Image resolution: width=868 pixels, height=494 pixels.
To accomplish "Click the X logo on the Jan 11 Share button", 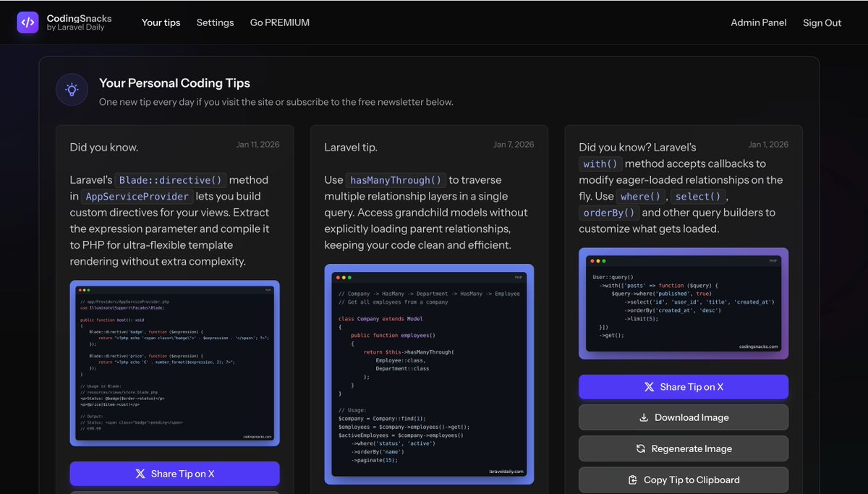I will (x=140, y=474).
